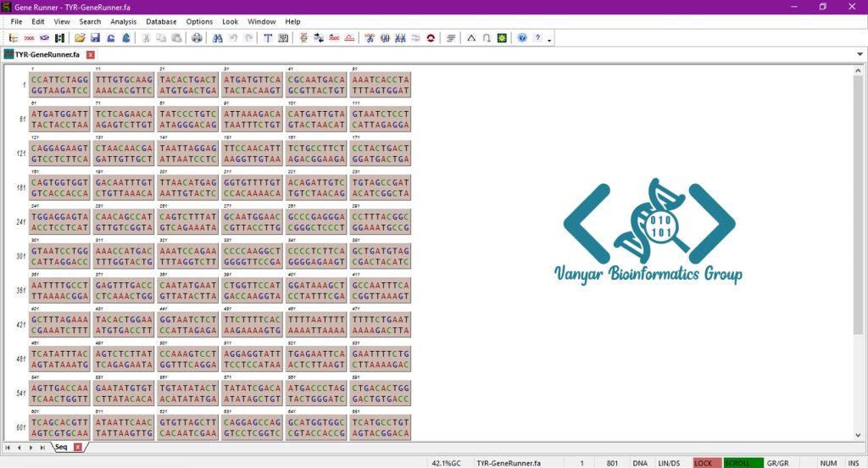Click the green and black alignment icon
Screen dimensions: 868x468
point(60,37)
